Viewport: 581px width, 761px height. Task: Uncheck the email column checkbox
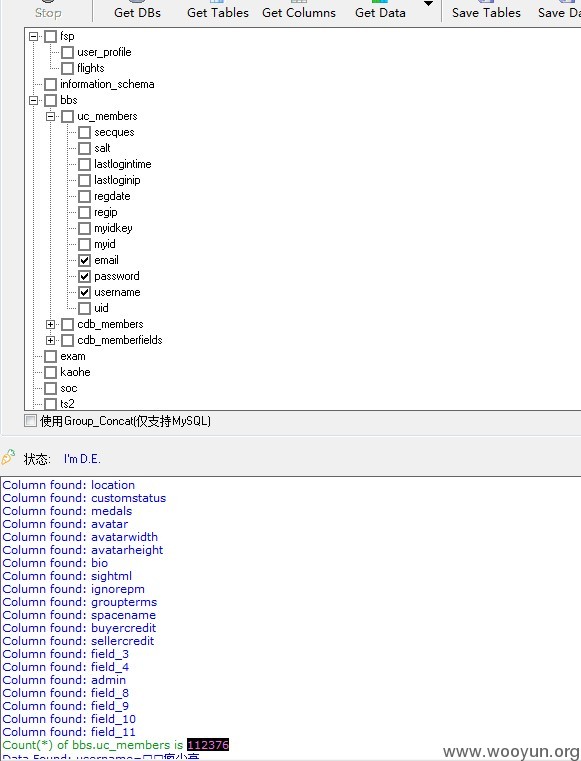[x=84, y=260]
